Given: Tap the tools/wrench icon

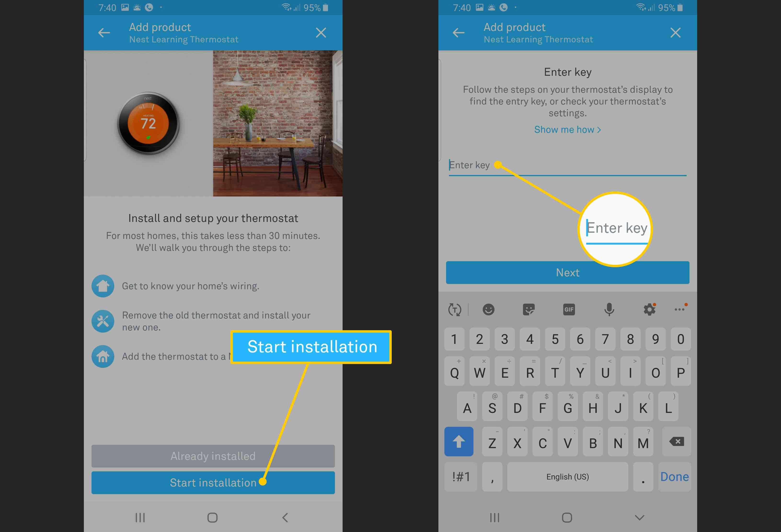Looking at the screenshot, I should tap(103, 321).
